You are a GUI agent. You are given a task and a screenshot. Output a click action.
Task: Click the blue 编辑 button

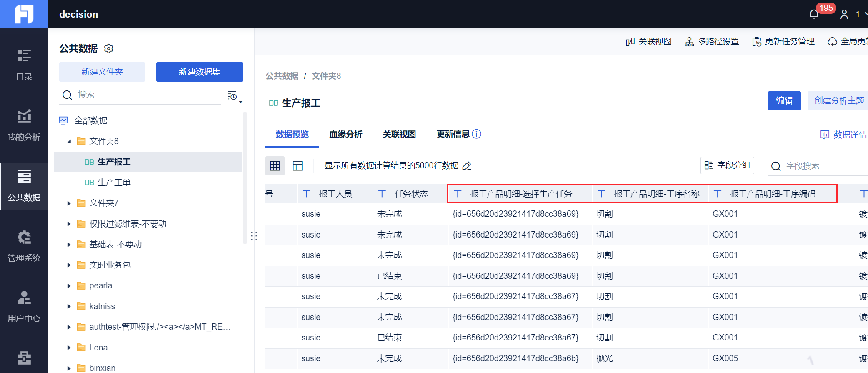[784, 101]
